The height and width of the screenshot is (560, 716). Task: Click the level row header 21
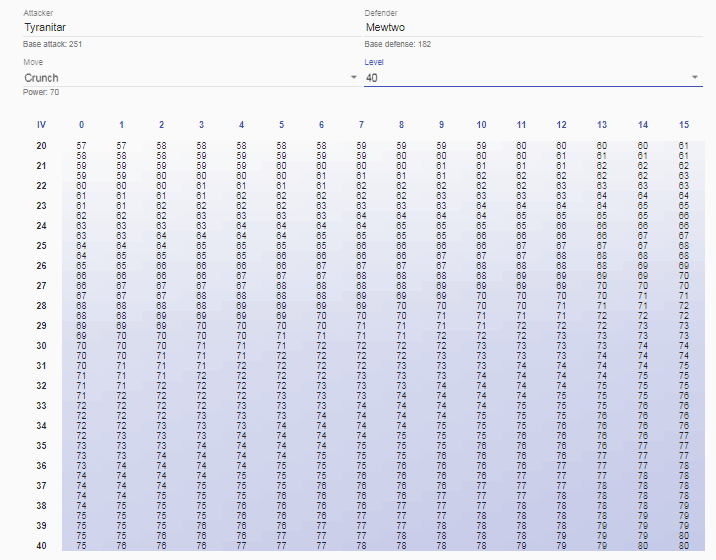42,166
